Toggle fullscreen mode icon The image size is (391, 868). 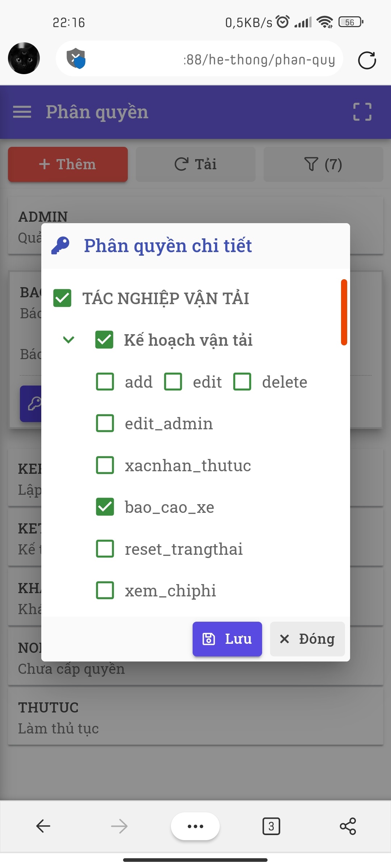(362, 112)
